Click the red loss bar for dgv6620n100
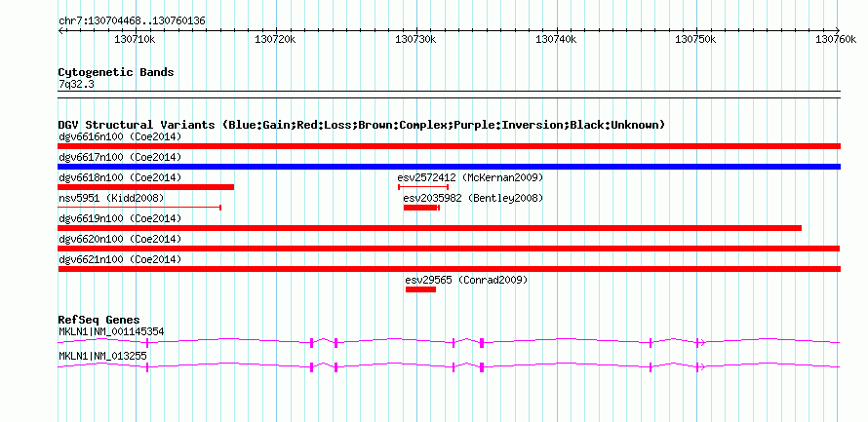Screen dimensions: 868x422 click(x=449, y=249)
